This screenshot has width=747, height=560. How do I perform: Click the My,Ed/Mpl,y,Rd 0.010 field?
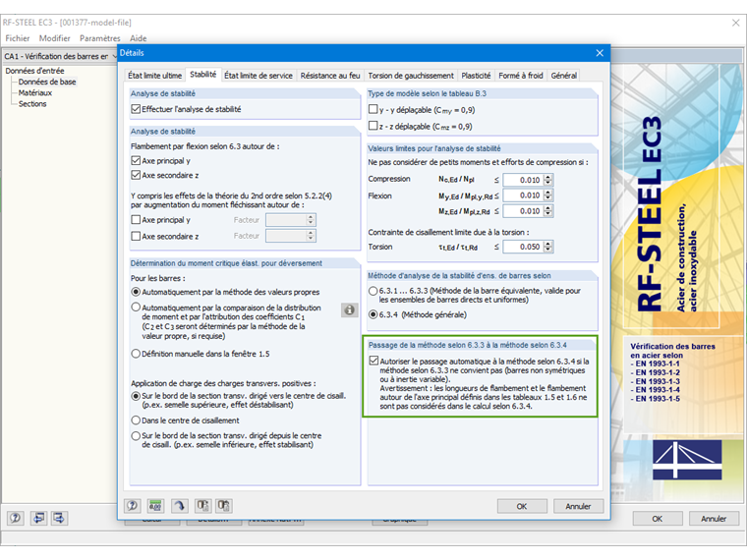click(523, 196)
